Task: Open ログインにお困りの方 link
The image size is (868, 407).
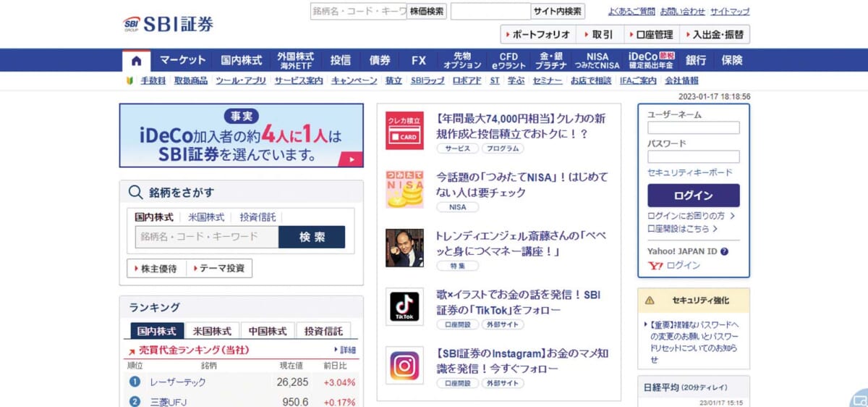Action: pyautogui.click(x=691, y=216)
